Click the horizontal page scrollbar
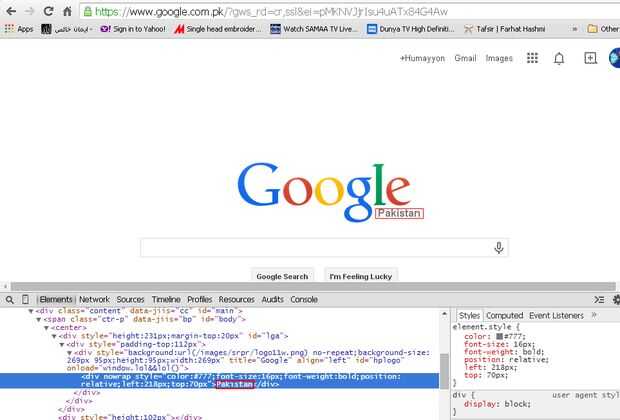The height and width of the screenshot is (420, 620). pos(313,286)
